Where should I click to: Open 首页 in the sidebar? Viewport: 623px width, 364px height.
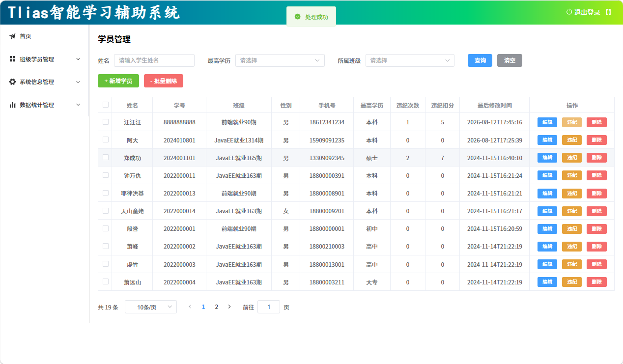(44, 36)
